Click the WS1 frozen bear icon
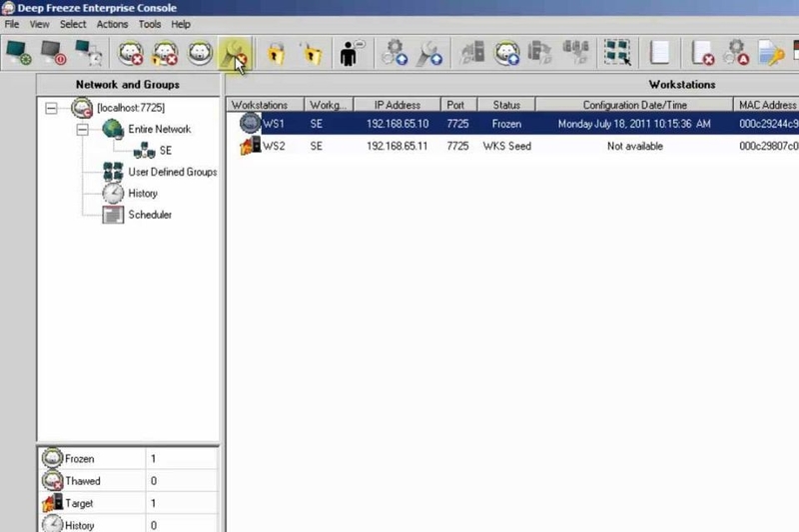The image size is (799, 532). pyautogui.click(x=250, y=123)
